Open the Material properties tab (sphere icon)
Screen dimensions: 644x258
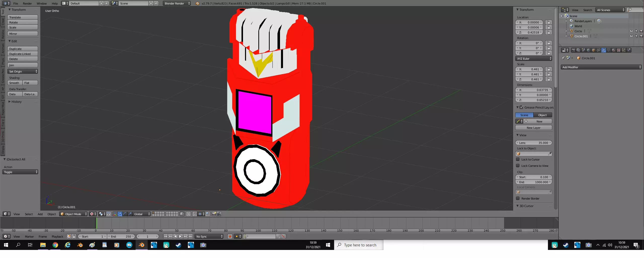pos(614,50)
